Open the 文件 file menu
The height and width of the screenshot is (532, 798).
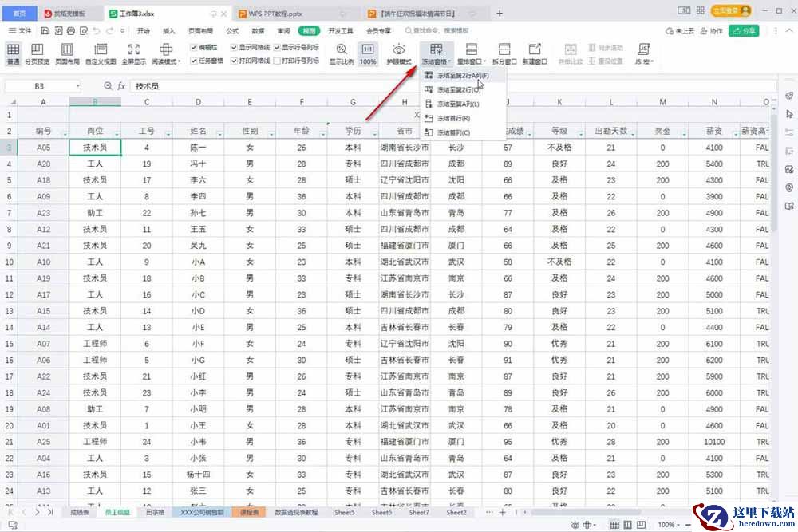[x=20, y=31]
